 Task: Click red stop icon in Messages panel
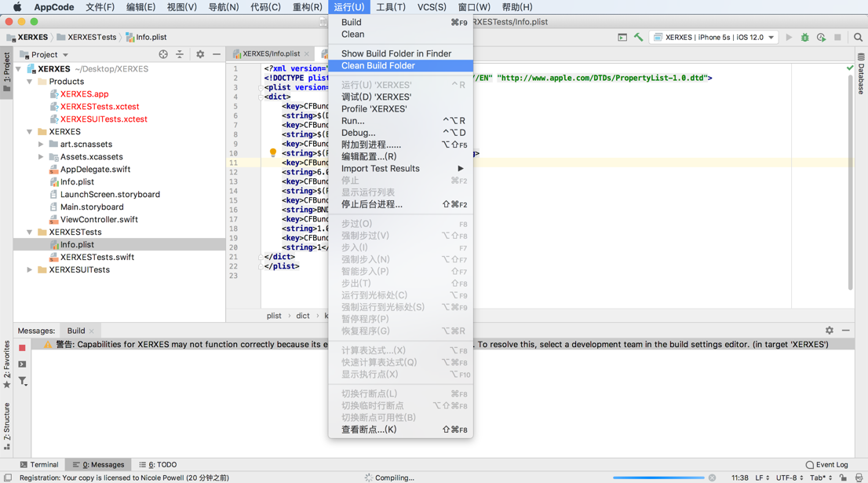pyautogui.click(x=22, y=348)
